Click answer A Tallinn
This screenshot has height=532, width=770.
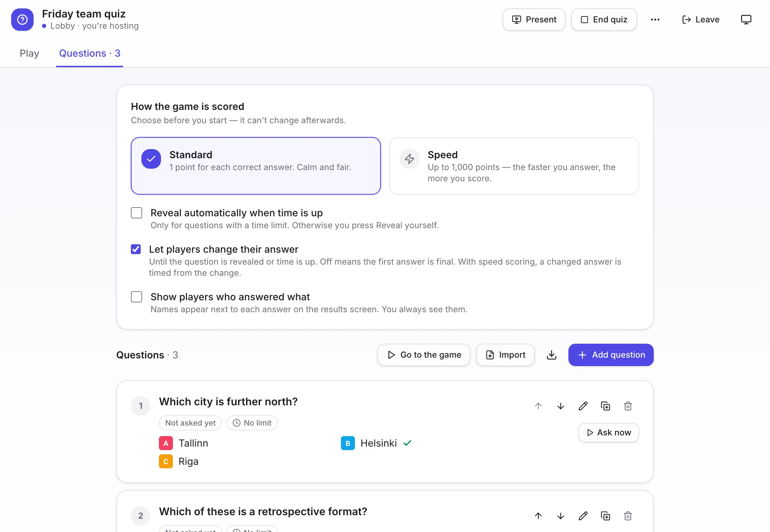pos(184,443)
